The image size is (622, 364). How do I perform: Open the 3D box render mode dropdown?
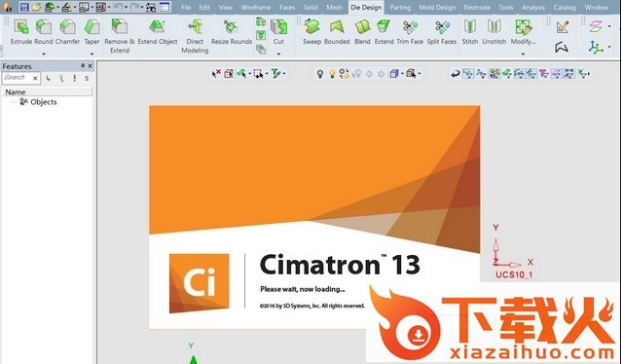click(402, 74)
